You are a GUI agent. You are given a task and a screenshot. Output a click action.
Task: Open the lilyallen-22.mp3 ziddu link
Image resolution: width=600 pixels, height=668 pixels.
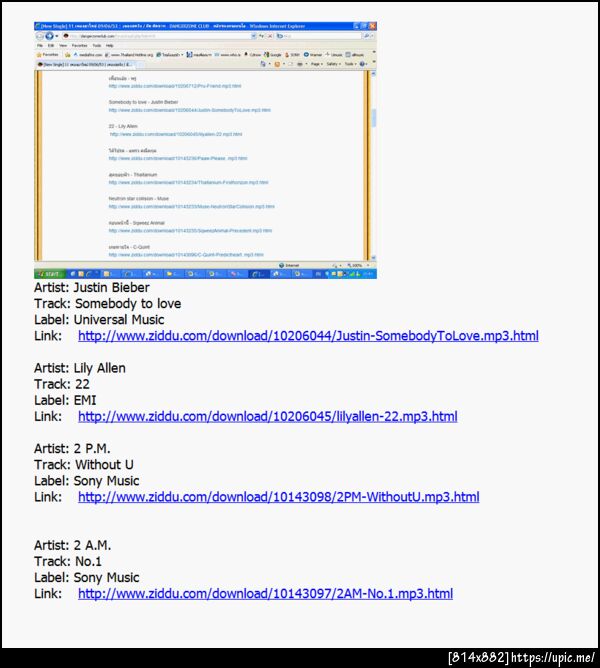coord(268,416)
